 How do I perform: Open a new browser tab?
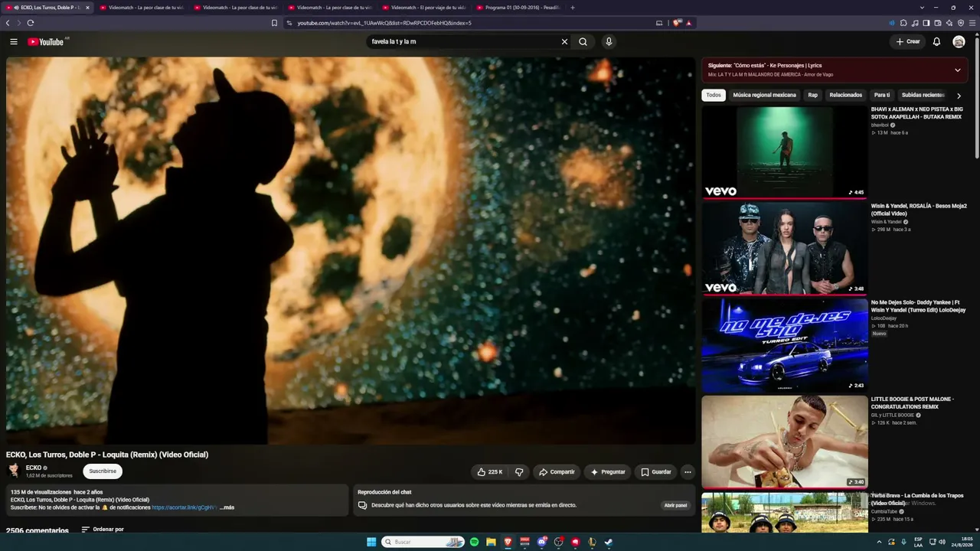(x=573, y=8)
